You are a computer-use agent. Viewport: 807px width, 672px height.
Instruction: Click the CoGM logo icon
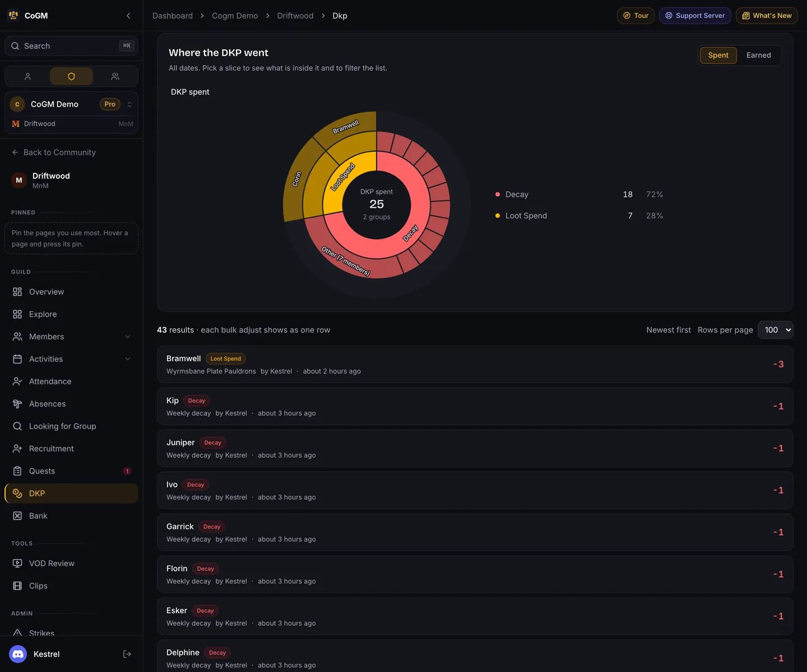(13, 16)
